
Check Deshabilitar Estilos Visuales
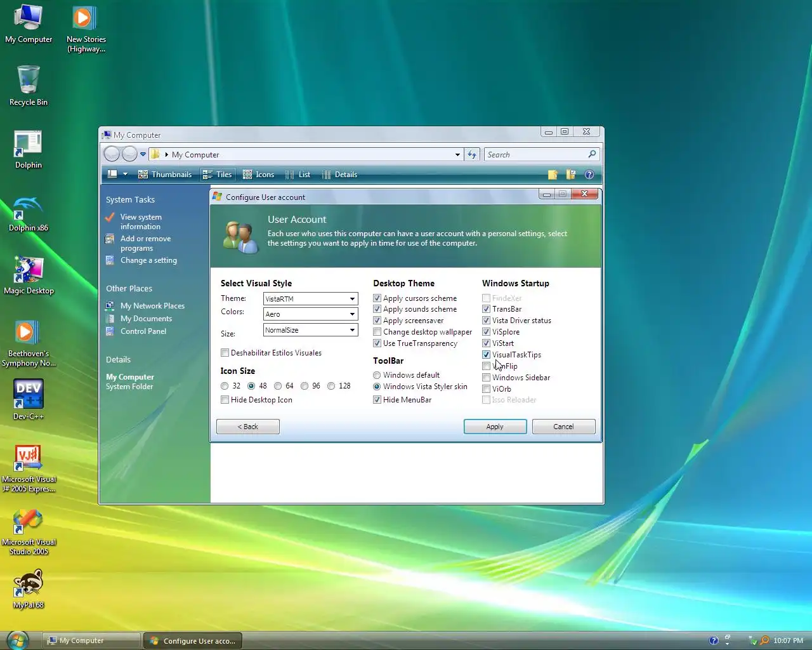[225, 353]
